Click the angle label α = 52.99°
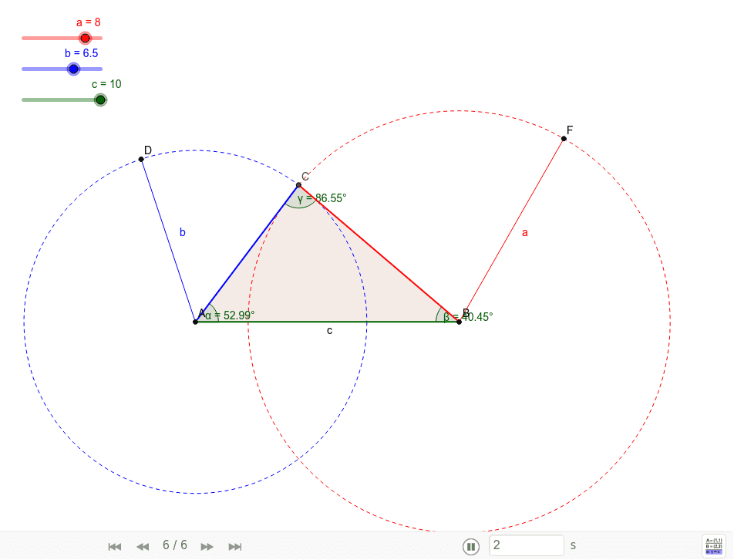 click(230, 315)
